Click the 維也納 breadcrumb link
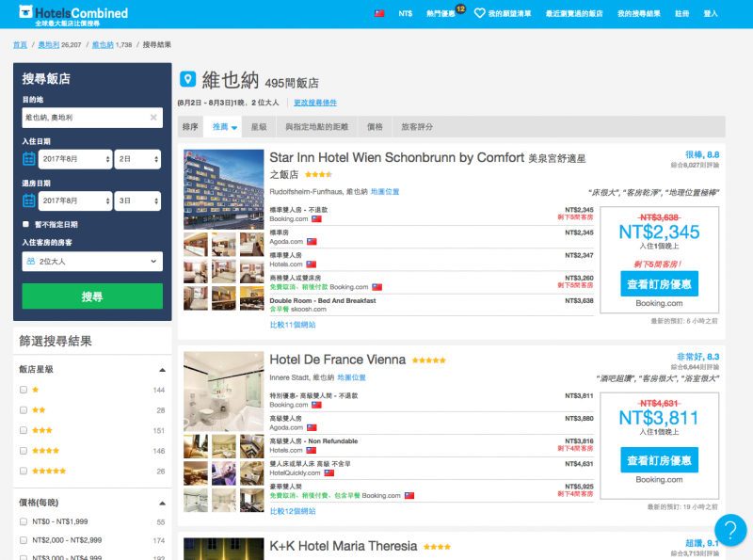This screenshot has width=753, height=560. coord(103,44)
